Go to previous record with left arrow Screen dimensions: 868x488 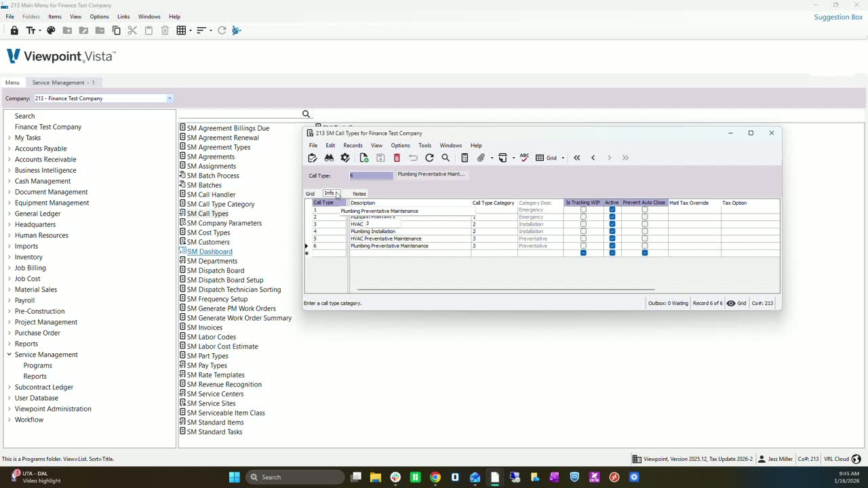[593, 158]
